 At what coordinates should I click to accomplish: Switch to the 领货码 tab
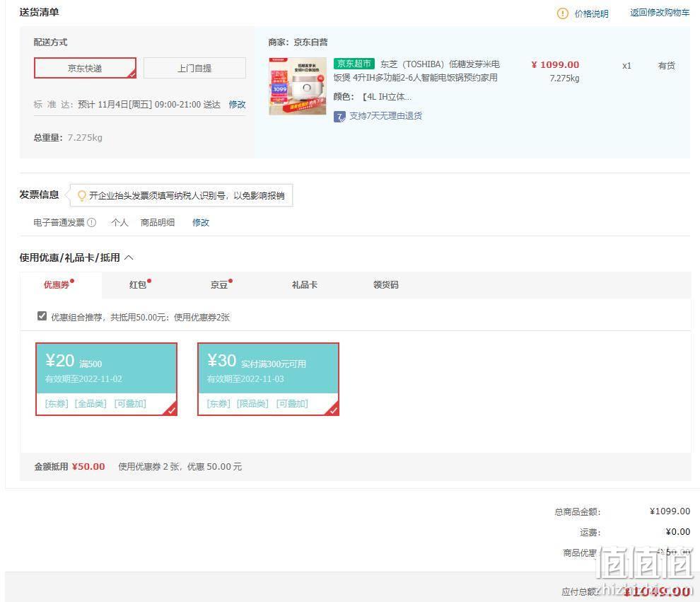[386, 285]
